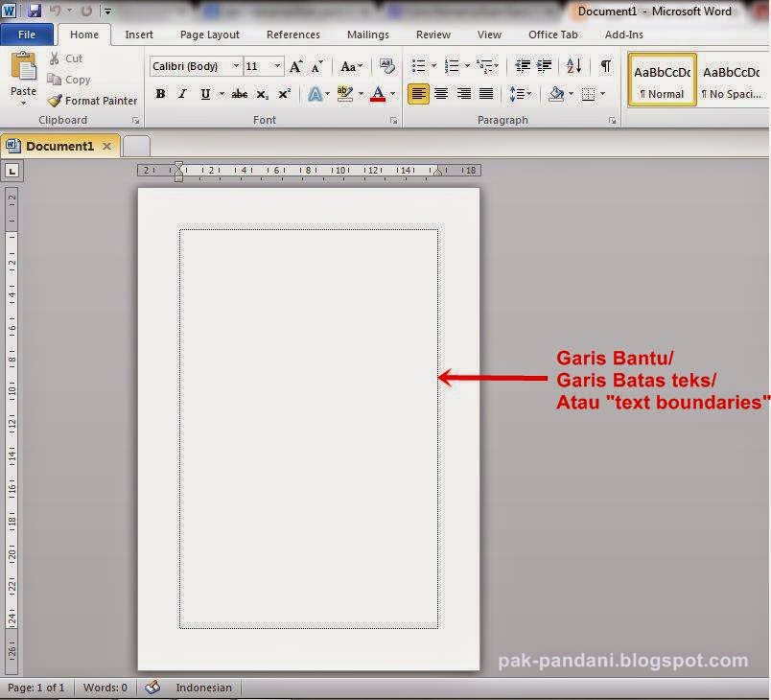
Task: Open the Font Size dropdown
Action: (277, 66)
